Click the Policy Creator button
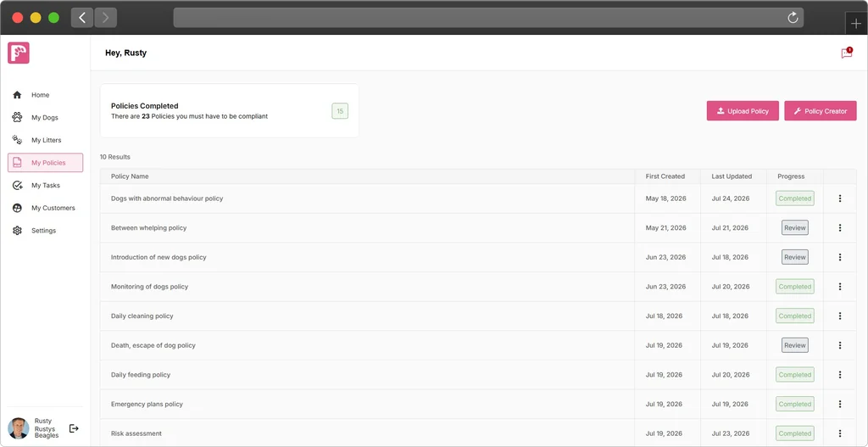This screenshot has height=447, width=868. coord(821,111)
